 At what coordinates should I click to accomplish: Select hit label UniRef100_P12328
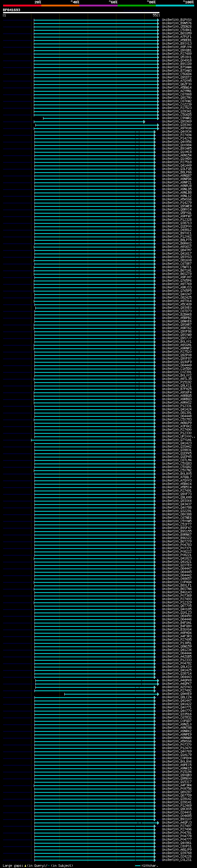coord(177,220)
